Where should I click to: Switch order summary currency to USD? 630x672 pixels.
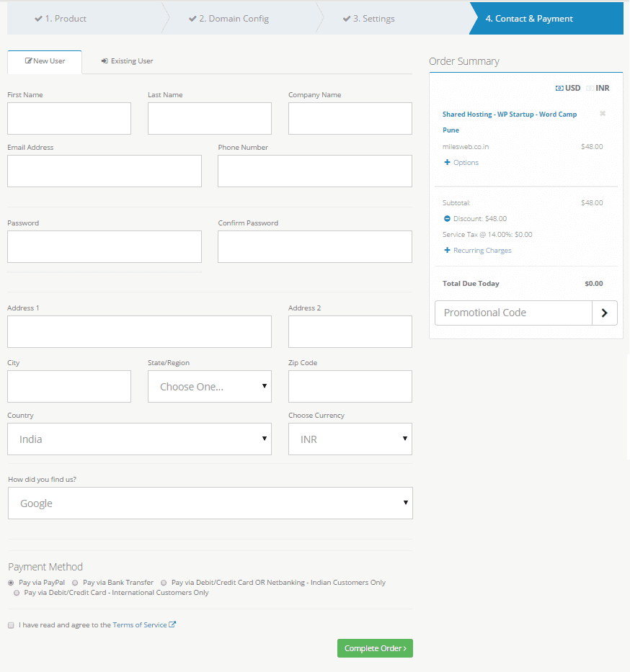568,88
